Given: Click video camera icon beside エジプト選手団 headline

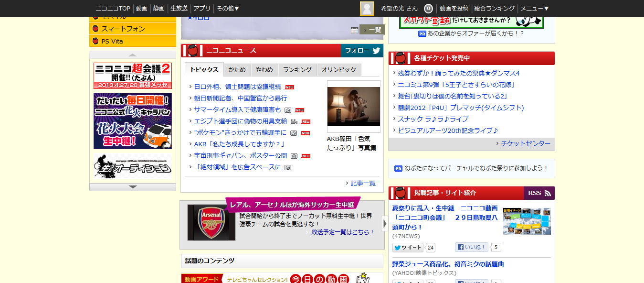Looking at the screenshot, I should [294, 121].
